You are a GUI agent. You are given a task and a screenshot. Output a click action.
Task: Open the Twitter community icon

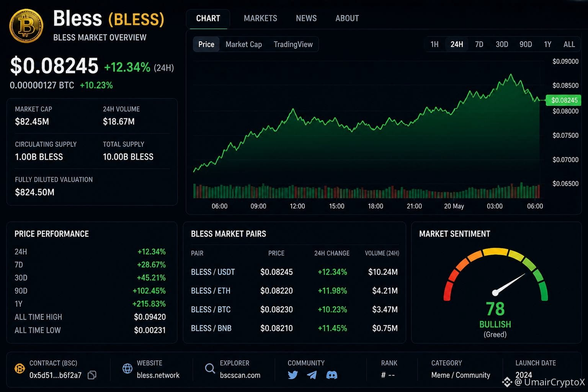click(x=293, y=375)
